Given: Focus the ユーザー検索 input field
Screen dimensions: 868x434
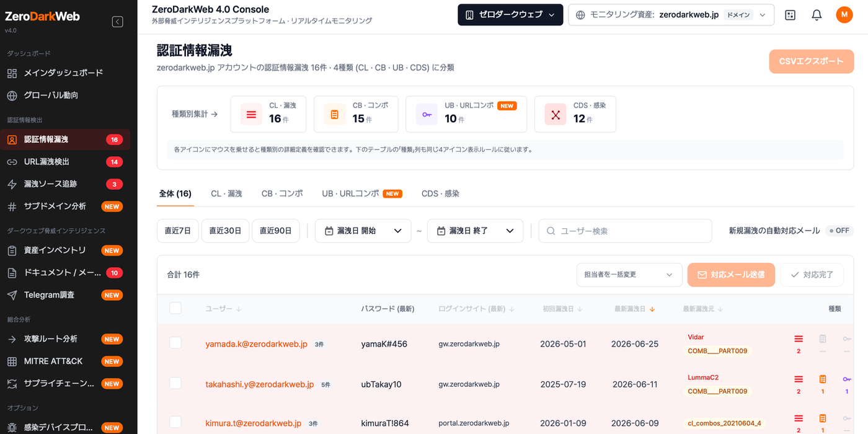Looking at the screenshot, I should pyautogui.click(x=625, y=231).
